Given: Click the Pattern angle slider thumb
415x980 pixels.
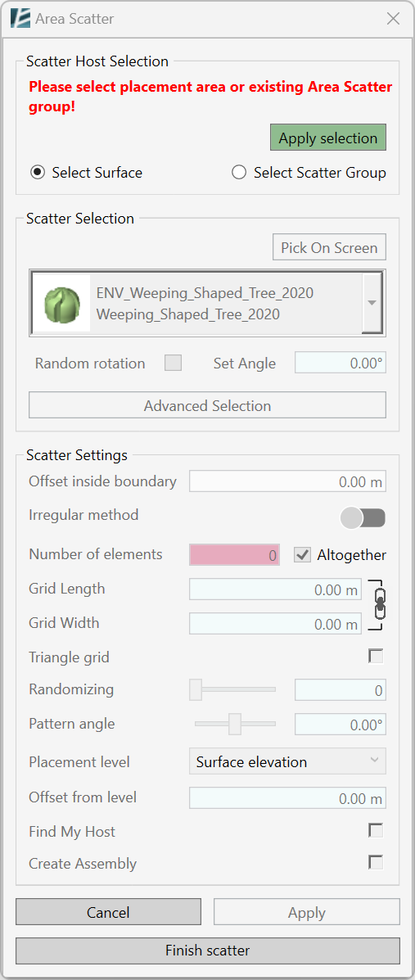Looking at the screenshot, I should click(235, 724).
